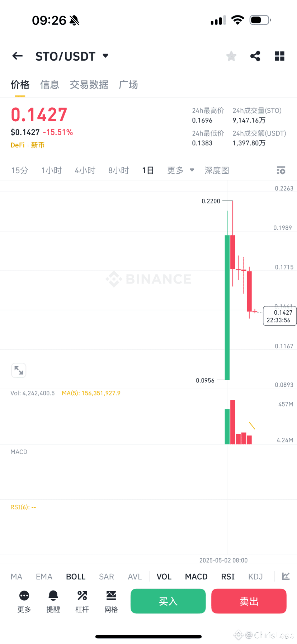
Task: Tap the green 买入 button
Action: pyautogui.click(x=168, y=601)
